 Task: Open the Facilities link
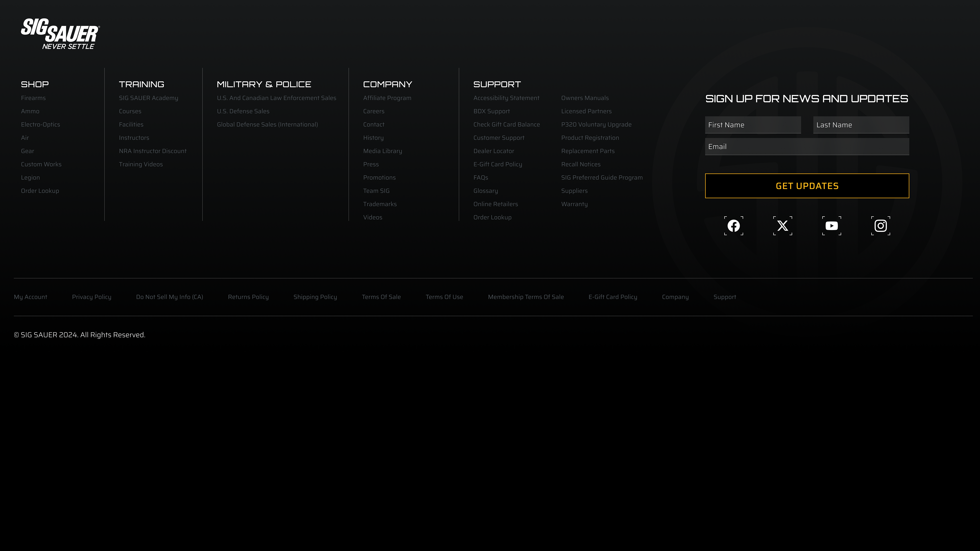131,125
